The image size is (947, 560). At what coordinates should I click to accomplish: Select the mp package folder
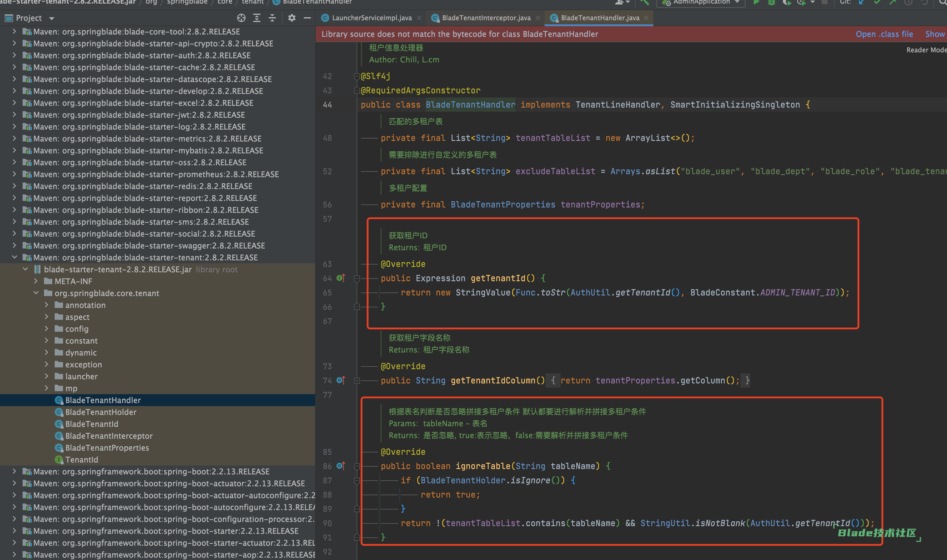tap(71, 388)
